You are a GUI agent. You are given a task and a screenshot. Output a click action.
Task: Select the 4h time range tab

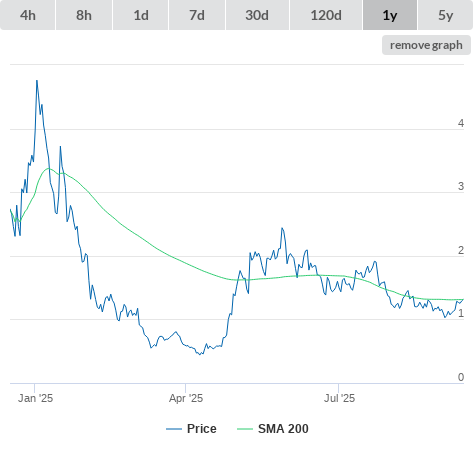[28, 15]
